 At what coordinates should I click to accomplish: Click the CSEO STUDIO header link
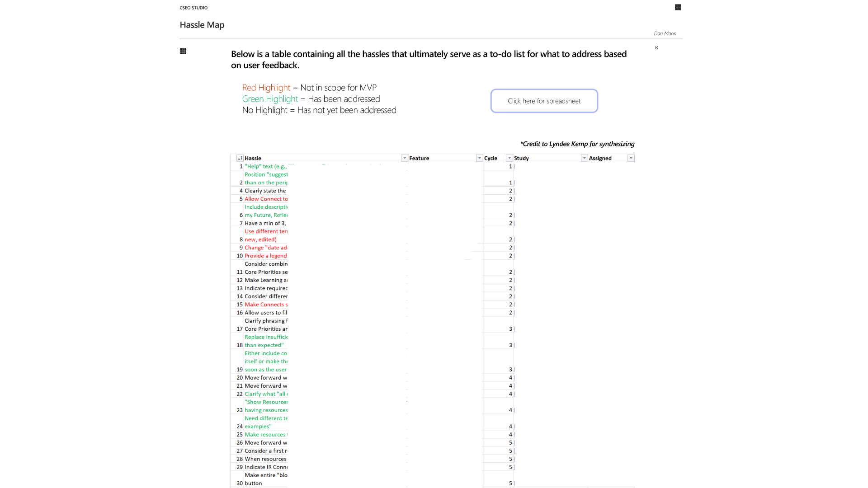[193, 8]
